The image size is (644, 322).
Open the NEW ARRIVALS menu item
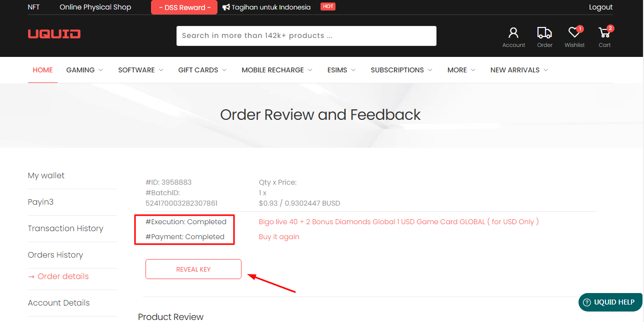click(x=515, y=70)
